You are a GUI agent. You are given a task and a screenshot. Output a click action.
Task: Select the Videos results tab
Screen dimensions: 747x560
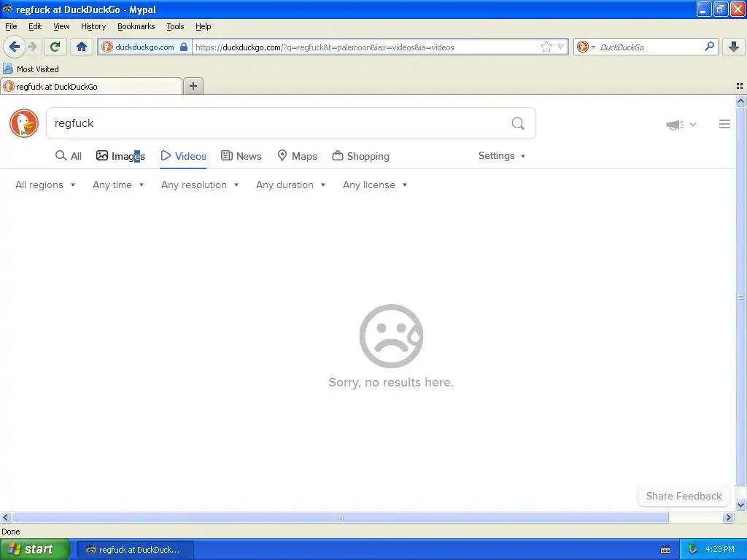pyautogui.click(x=183, y=156)
